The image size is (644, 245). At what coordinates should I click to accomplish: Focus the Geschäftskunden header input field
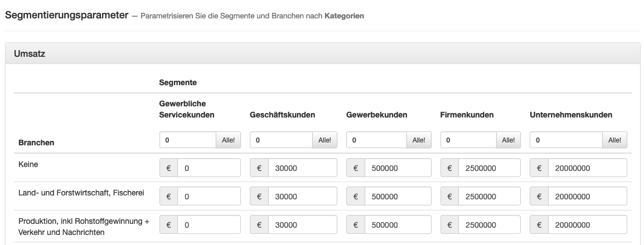[x=282, y=140]
